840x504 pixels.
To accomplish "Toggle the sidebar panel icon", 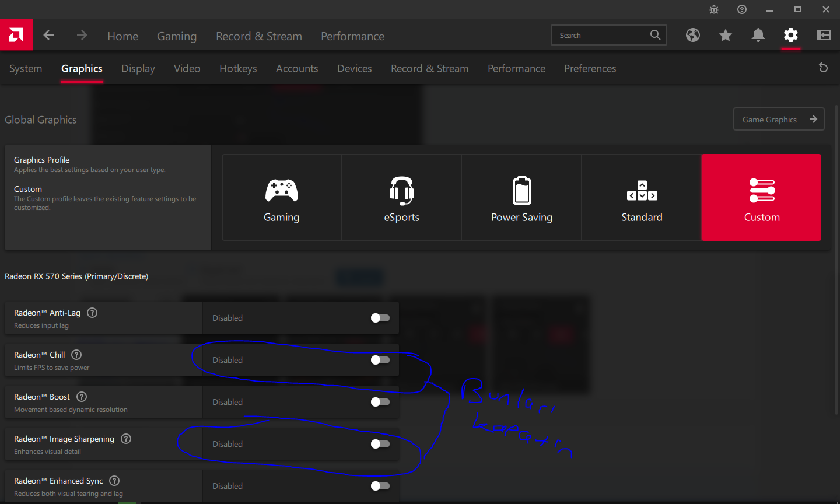I will click(x=824, y=36).
